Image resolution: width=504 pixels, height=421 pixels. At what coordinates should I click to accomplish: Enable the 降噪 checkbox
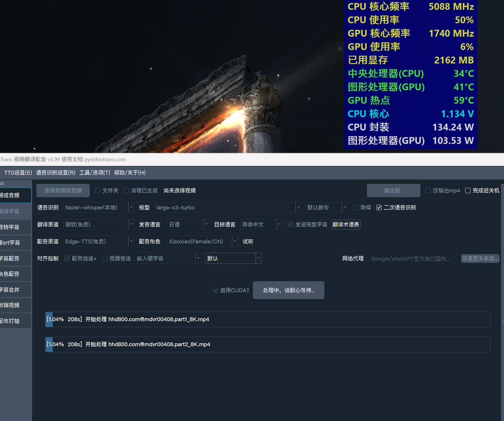pyautogui.click(x=356, y=208)
